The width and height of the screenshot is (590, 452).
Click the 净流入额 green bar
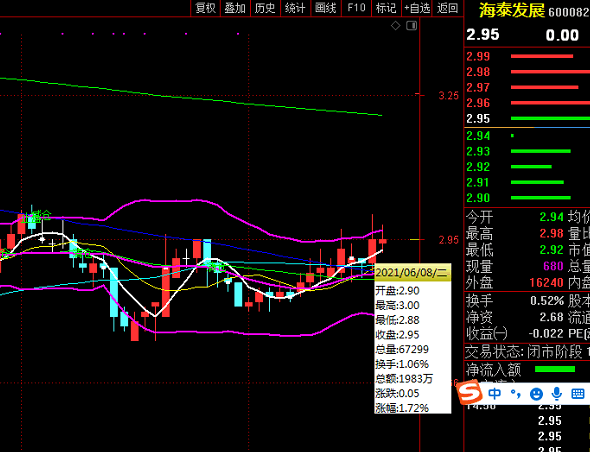pyautogui.click(x=555, y=369)
